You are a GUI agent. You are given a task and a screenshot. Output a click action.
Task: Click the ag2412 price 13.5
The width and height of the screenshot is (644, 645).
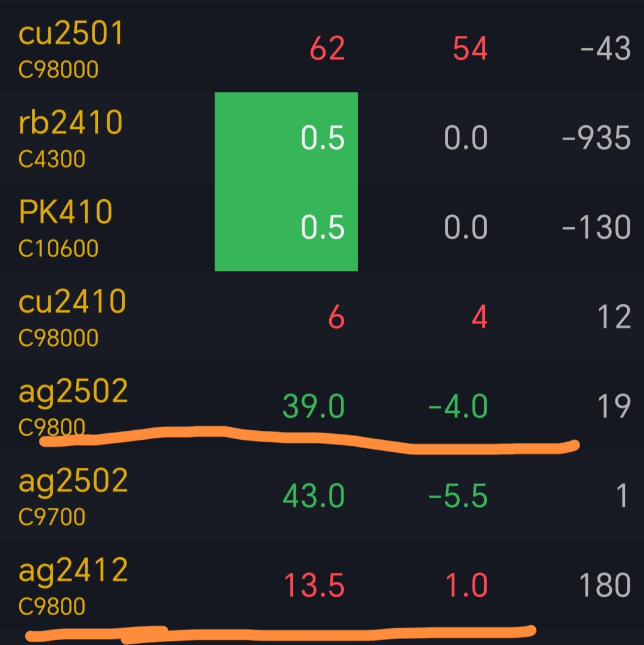[314, 586]
